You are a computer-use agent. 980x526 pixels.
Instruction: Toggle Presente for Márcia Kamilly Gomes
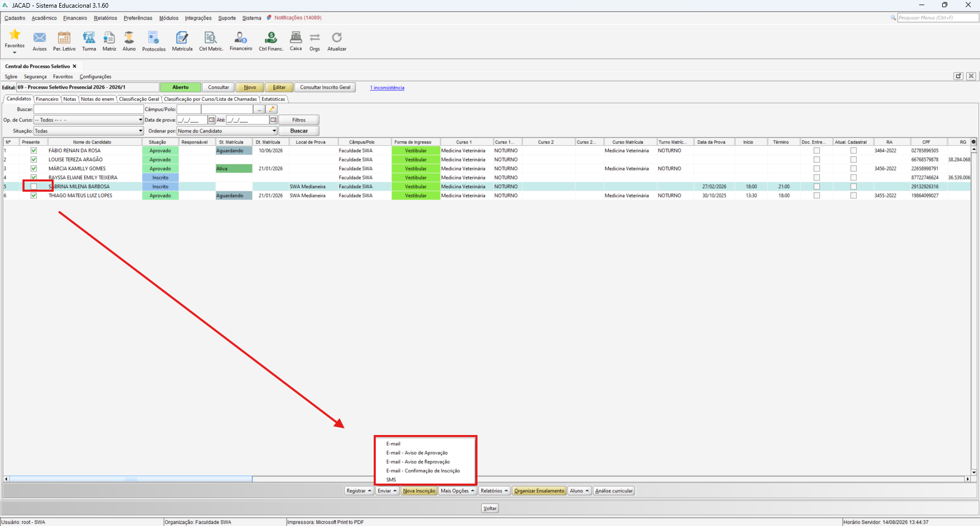click(34, 168)
